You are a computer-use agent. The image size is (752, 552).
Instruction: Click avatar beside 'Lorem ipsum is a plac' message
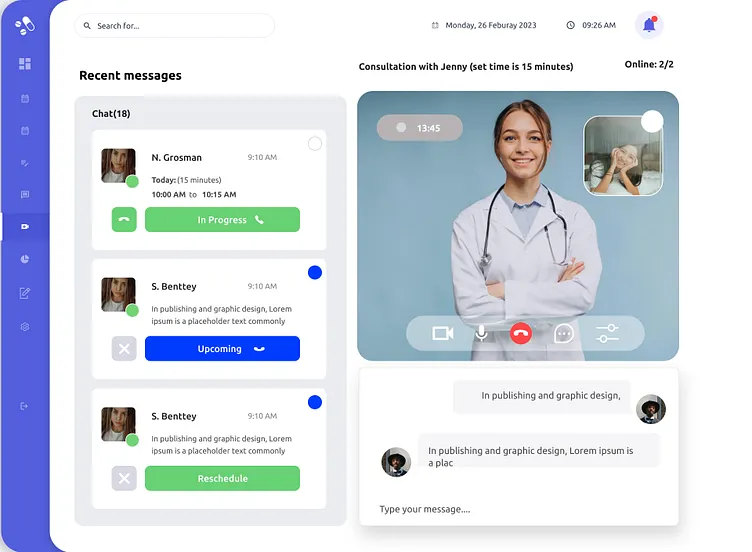click(x=396, y=462)
